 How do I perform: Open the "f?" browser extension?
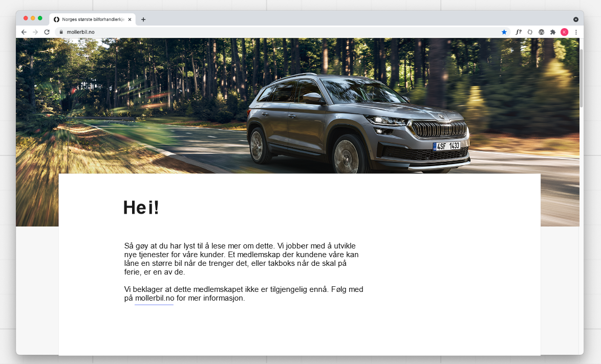click(x=518, y=32)
